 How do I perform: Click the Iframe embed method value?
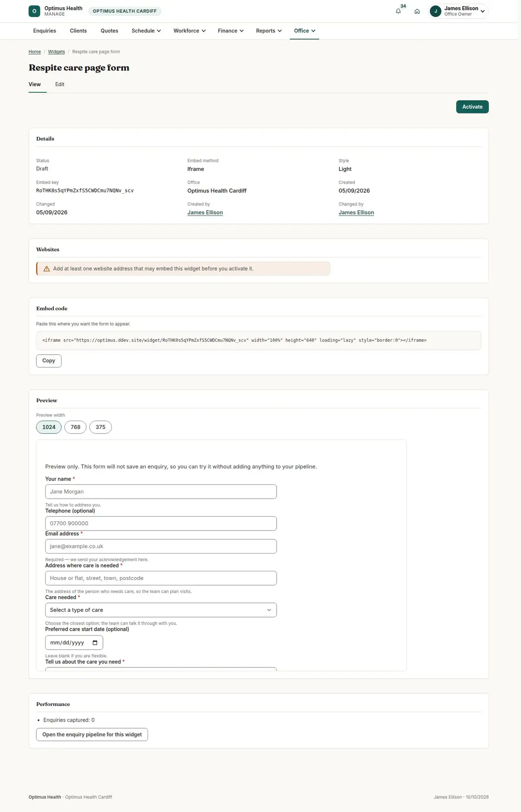(195, 169)
